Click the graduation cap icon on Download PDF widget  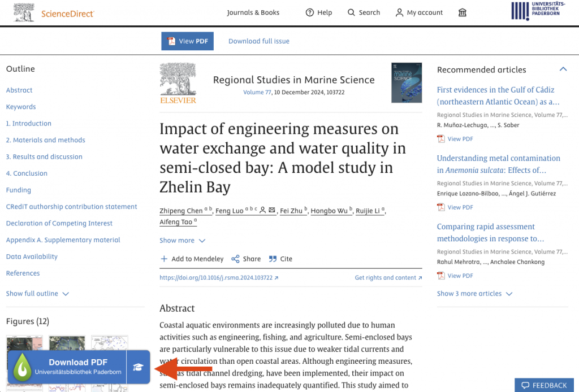138,367
